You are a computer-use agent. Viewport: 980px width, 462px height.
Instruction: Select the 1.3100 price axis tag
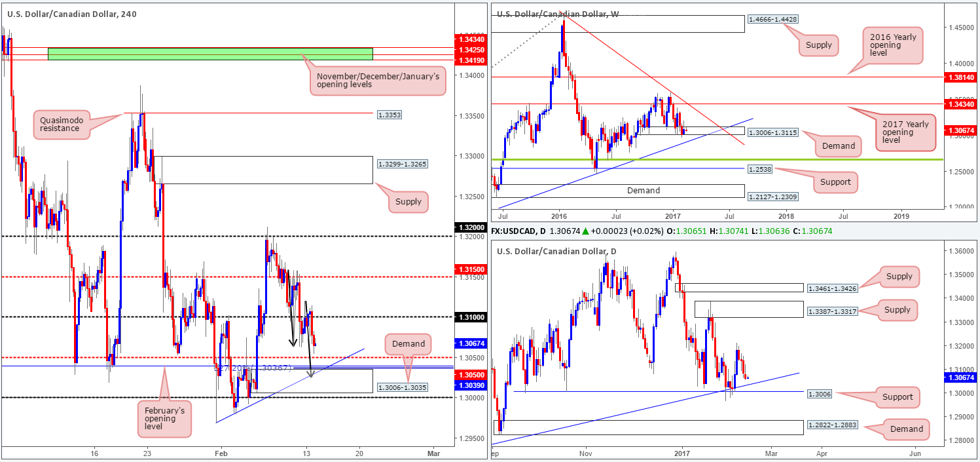coord(471,317)
